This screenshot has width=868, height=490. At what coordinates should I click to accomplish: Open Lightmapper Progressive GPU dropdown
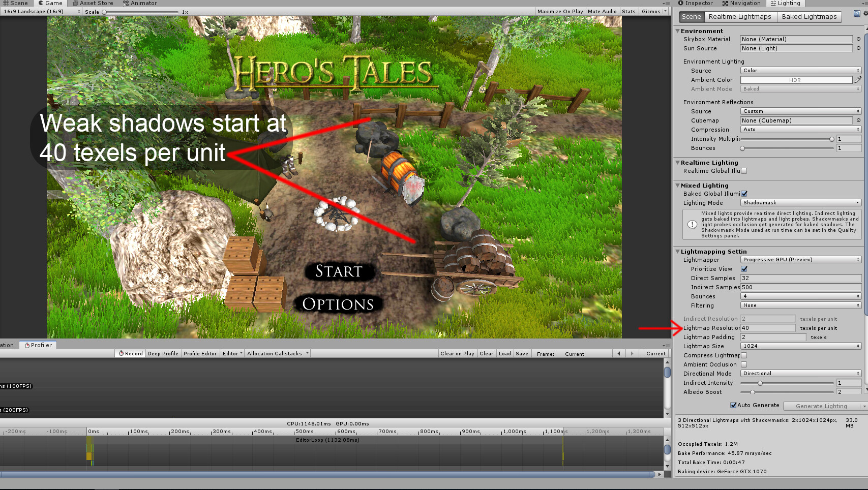point(800,260)
